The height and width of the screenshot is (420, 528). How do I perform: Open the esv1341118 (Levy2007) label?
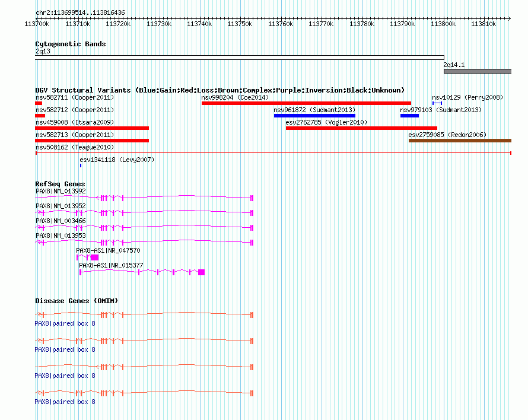coord(117,160)
